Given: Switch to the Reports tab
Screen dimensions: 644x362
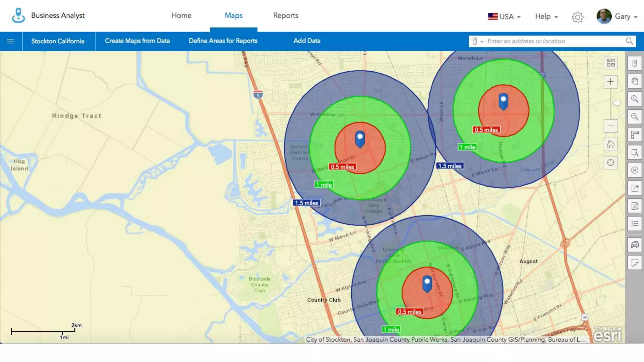Looking at the screenshot, I should [x=286, y=15].
